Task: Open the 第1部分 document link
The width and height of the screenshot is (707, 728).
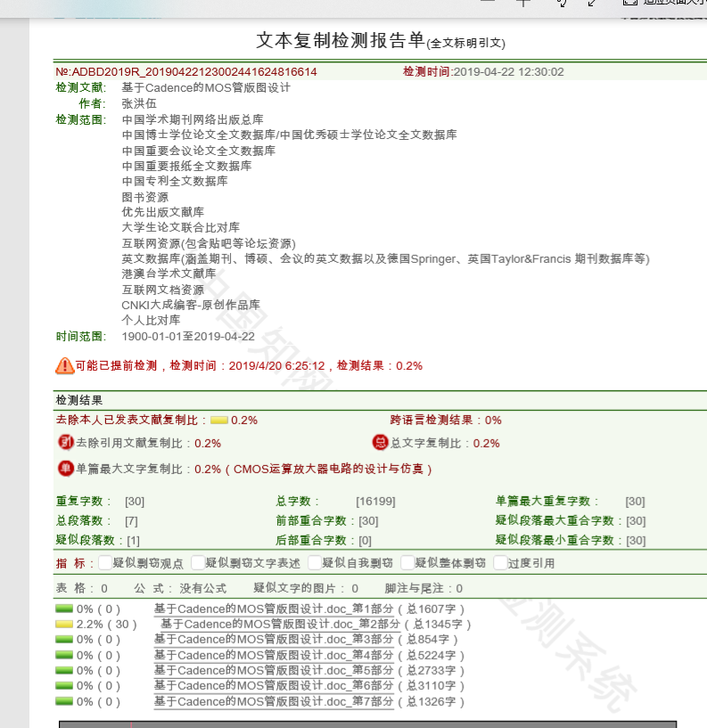Action: [x=274, y=609]
